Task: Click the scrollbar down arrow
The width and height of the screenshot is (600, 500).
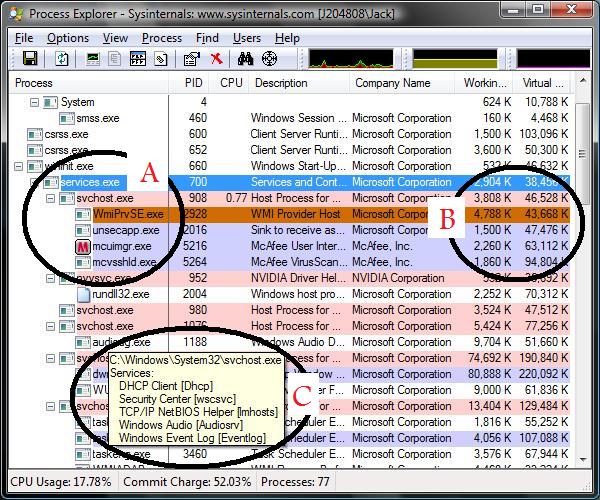Action: 583,459
